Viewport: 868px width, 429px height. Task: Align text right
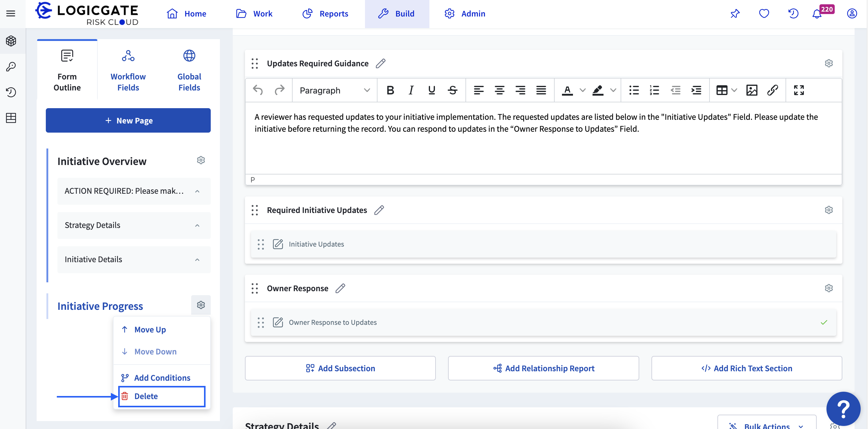pos(520,90)
